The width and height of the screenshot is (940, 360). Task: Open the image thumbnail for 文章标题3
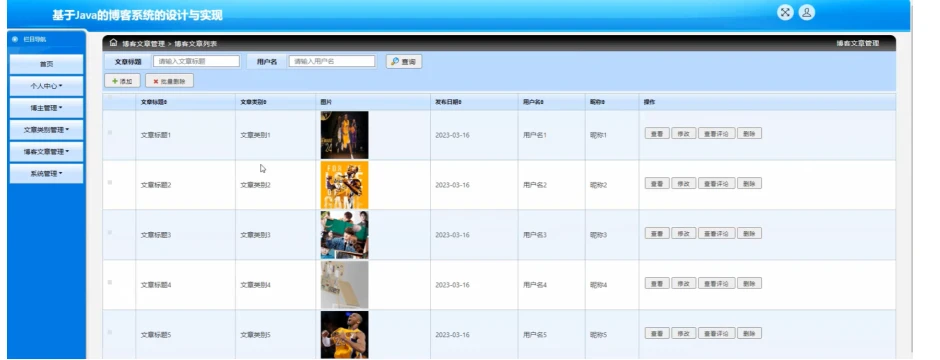pyautogui.click(x=344, y=235)
